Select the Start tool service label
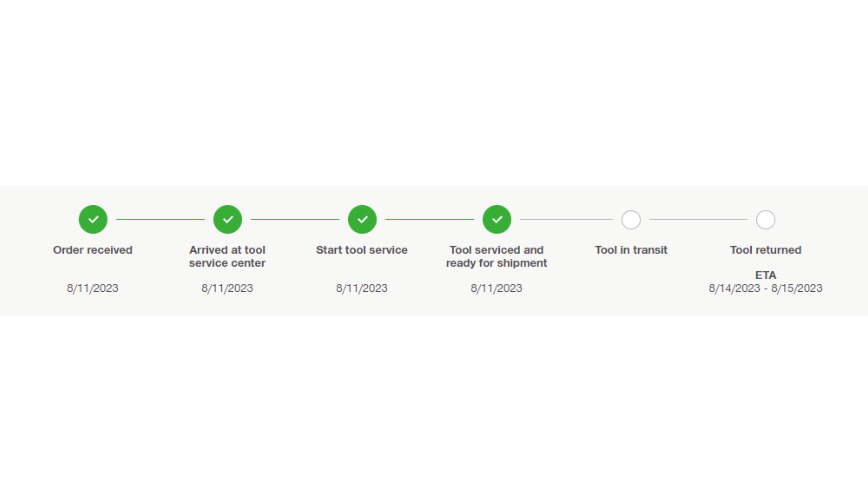The image size is (868, 496). tap(362, 250)
